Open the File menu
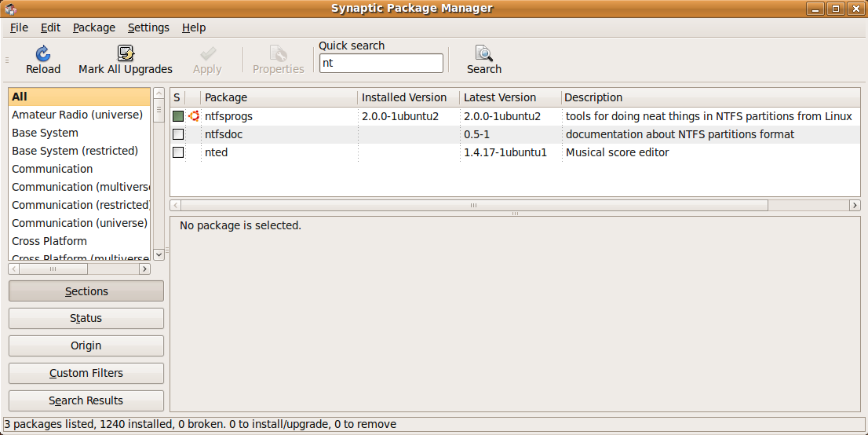The height and width of the screenshot is (435, 868). pyautogui.click(x=20, y=27)
